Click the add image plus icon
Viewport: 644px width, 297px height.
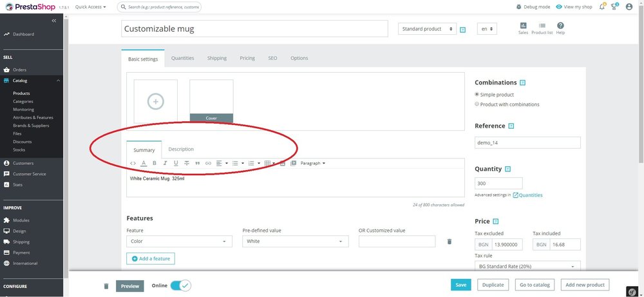coord(156,101)
